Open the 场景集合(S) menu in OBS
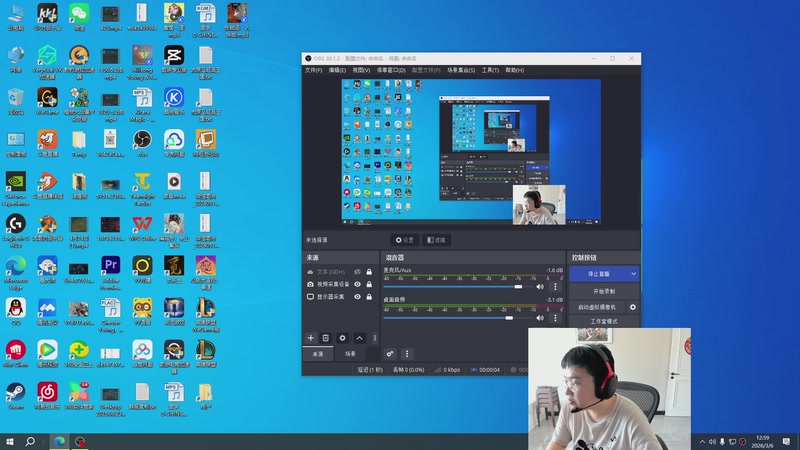 pos(461,70)
